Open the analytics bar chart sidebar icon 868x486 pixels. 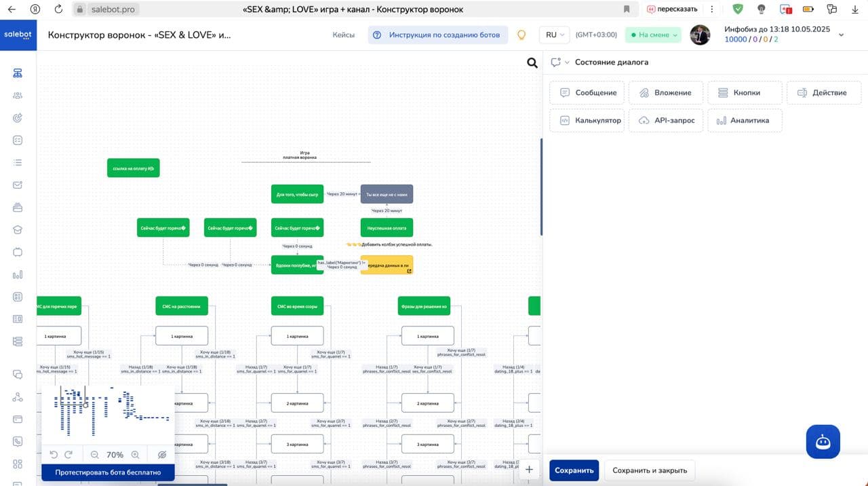(x=18, y=275)
